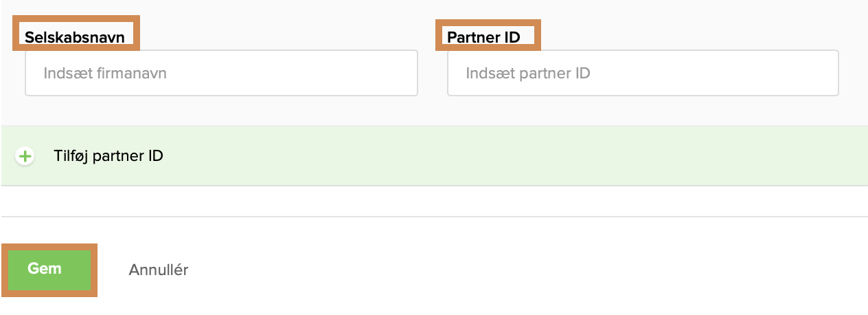This screenshot has height=315, width=868.
Task: Click the green plus icon
Action: tap(25, 156)
